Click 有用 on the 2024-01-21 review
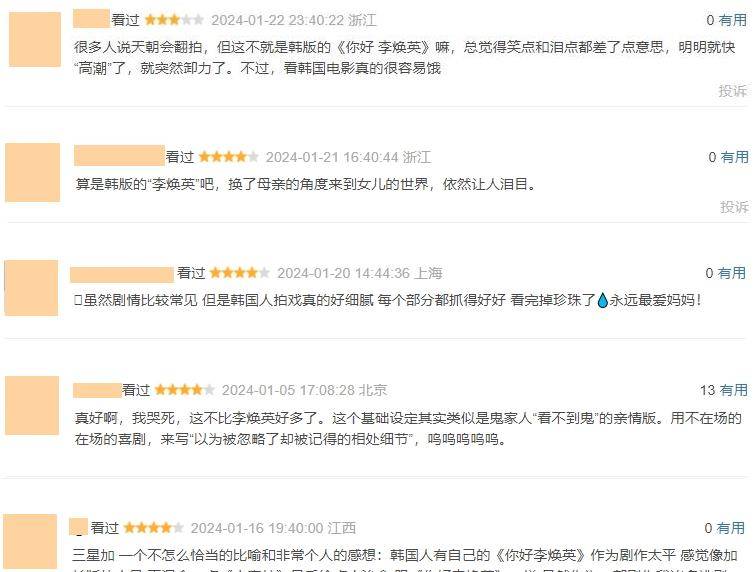The image size is (756, 572). [734, 157]
